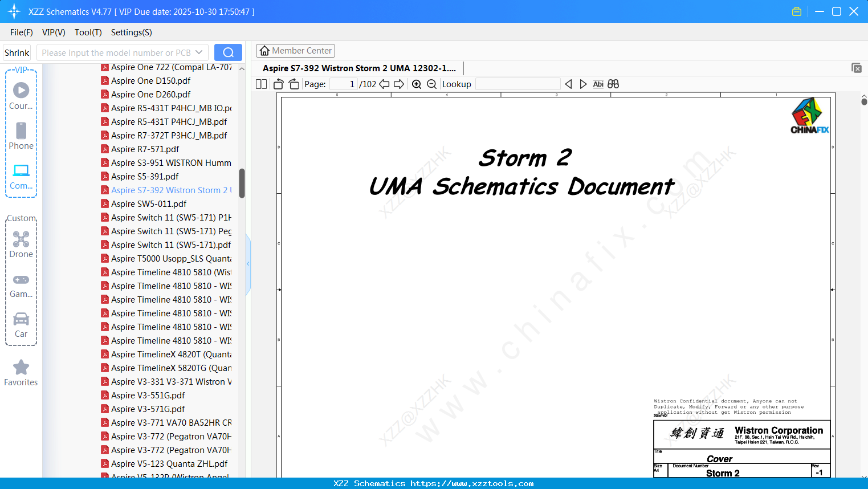This screenshot has width=868, height=489.
Task: Open Aspire One D260.pdf
Action: [146, 95]
